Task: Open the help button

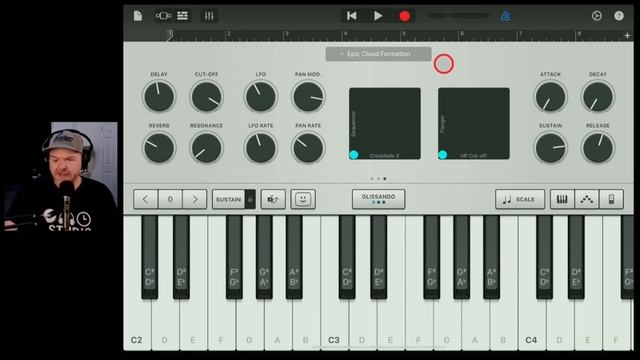Action: [619, 16]
